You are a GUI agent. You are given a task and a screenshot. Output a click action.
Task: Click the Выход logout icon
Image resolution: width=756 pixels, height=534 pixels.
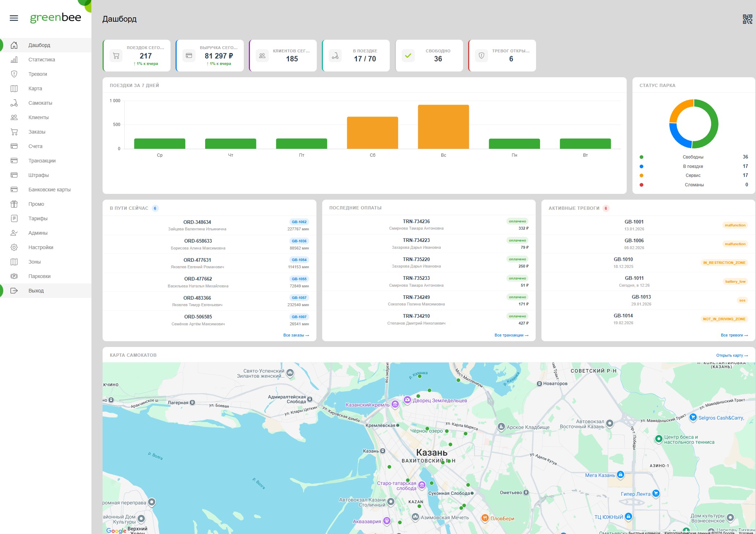pos(14,291)
